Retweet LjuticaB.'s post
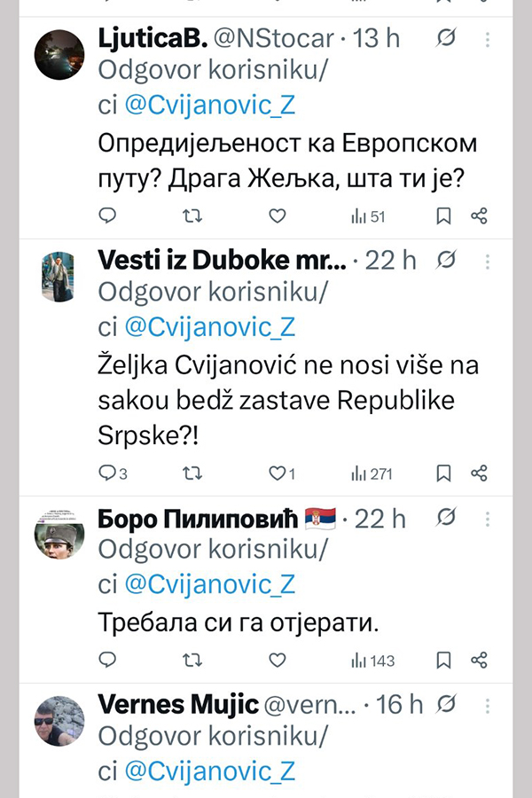The height and width of the screenshot is (798, 532). (x=192, y=215)
